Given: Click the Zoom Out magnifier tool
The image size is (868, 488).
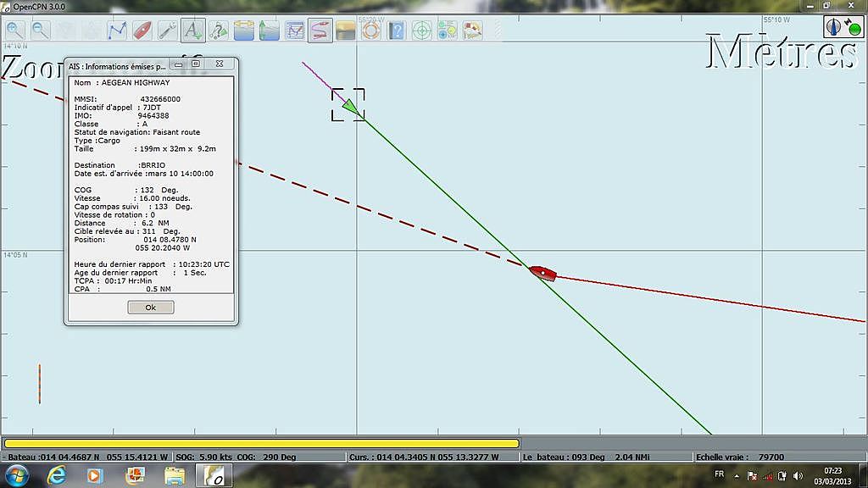Looking at the screenshot, I should (x=41, y=30).
